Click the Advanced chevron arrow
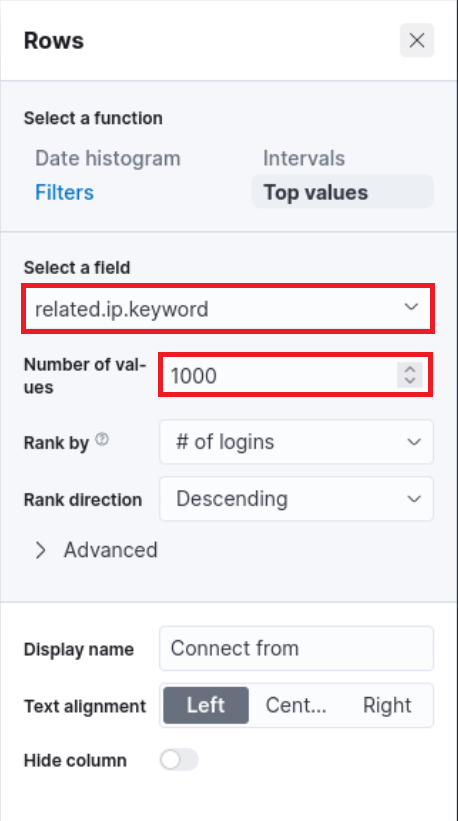Viewport: 458px width, 821px height. click(40, 550)
